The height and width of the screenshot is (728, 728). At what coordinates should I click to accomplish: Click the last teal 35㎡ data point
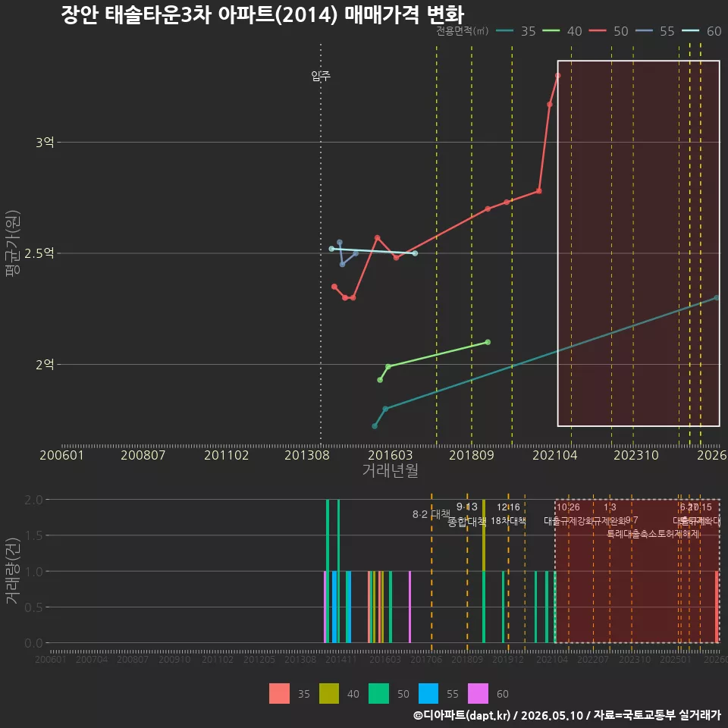pyautogui.click(x=717, y=297)
